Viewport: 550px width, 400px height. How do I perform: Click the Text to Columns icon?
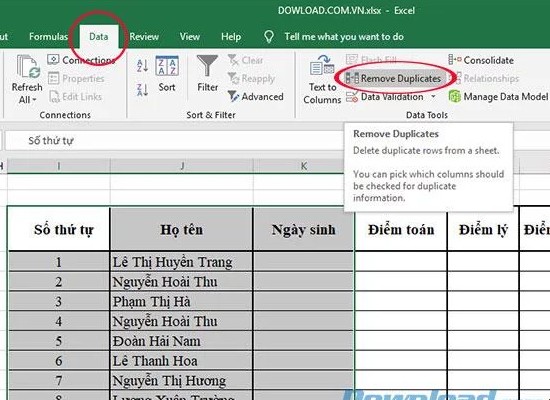pos(322,66)
